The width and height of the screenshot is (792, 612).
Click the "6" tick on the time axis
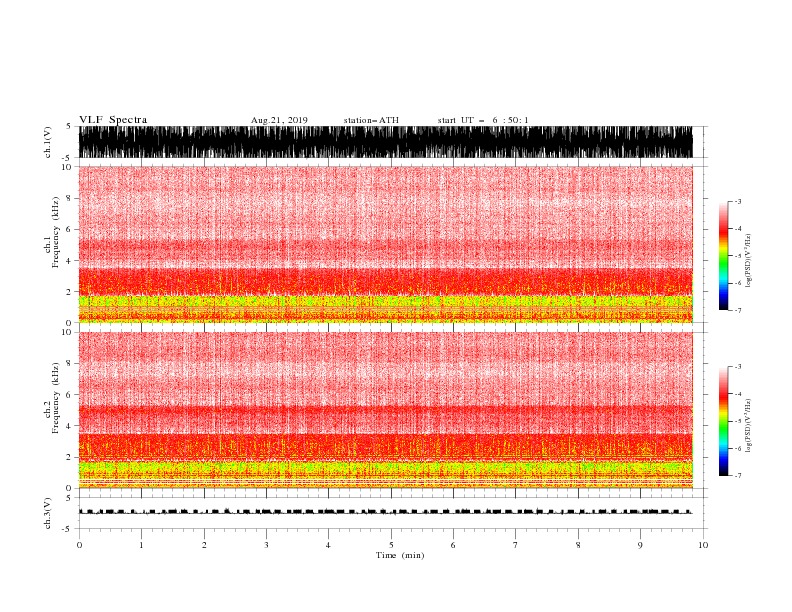[453, 545]
